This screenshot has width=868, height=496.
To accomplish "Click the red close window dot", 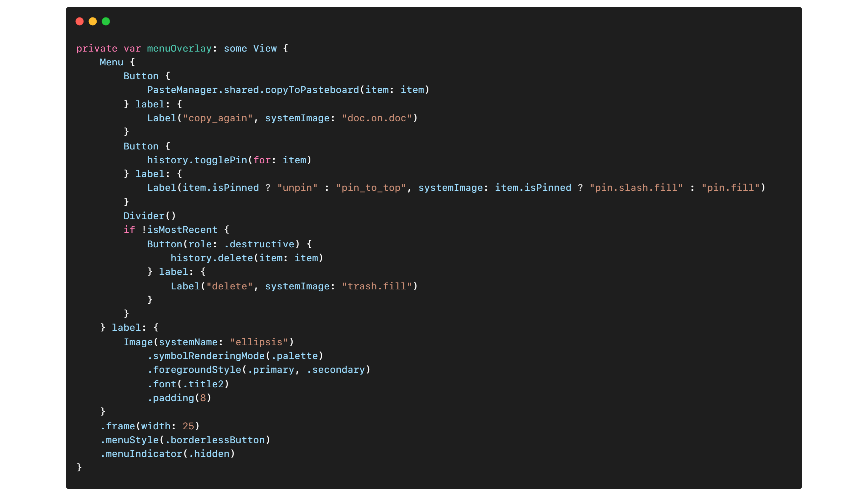I will point(80,21).
